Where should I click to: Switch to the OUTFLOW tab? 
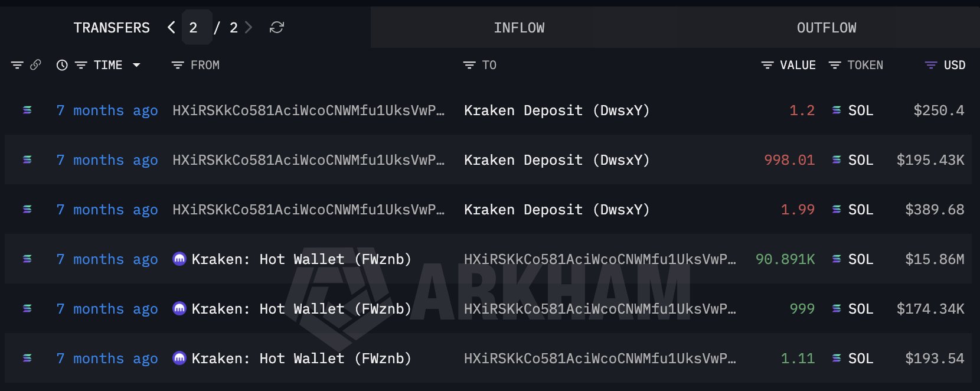pyautogui.click(x=826, y=28)
